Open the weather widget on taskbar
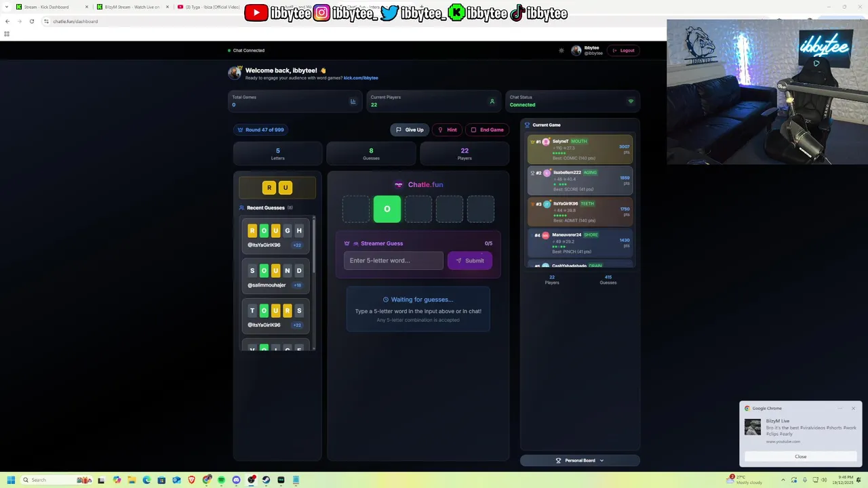Image resolution: width=868 pixels, height=488 pixels. click(x=745, y=480)
